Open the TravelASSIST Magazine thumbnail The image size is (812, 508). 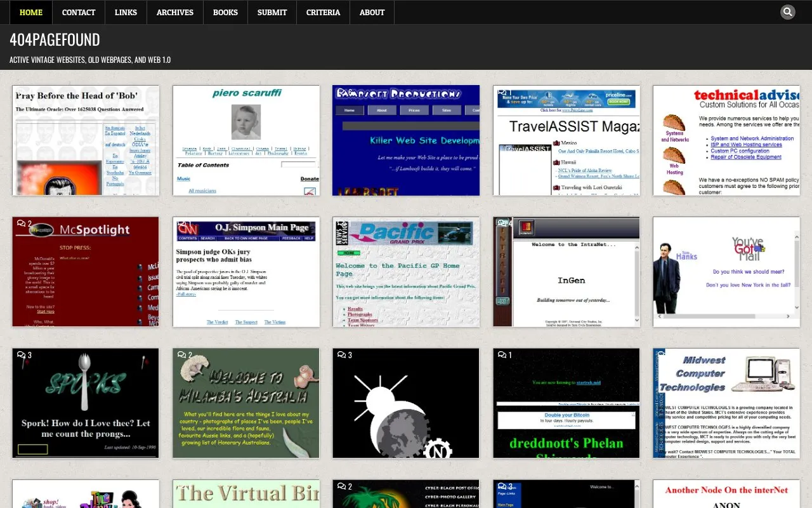click(x=566, y=140)
